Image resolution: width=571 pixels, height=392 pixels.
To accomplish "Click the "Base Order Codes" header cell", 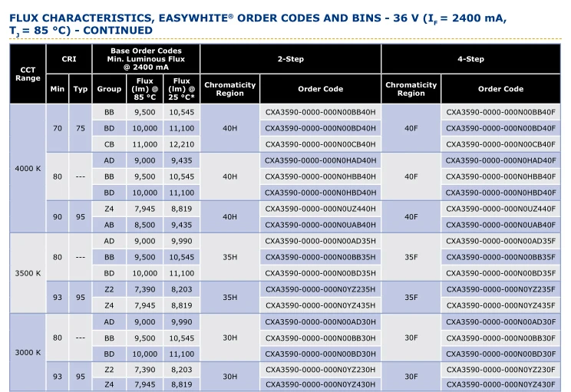I will point(145,58).
